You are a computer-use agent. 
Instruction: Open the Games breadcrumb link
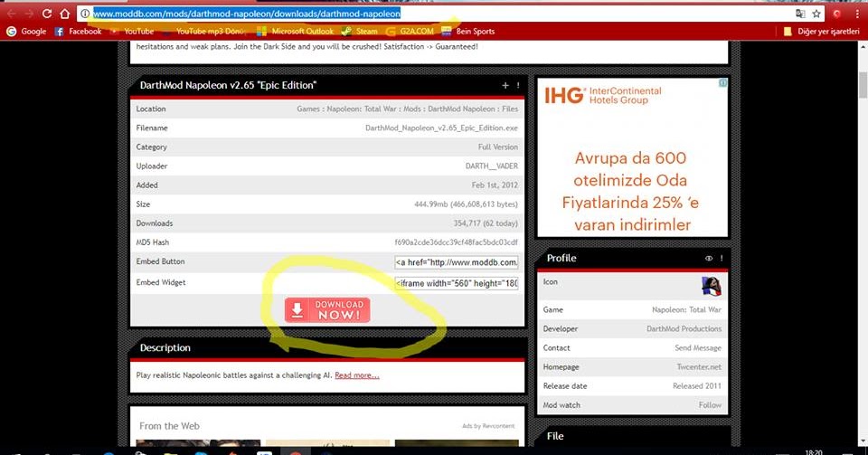(x=308, y=109)
